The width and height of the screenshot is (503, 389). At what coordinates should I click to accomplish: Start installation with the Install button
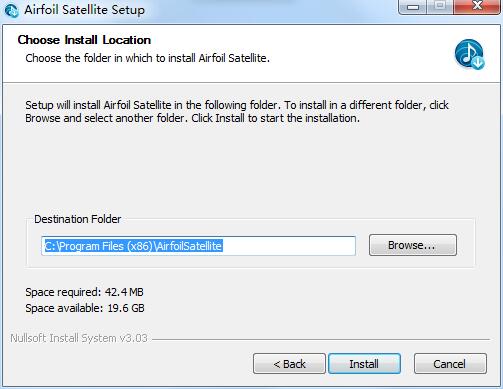click(364, 364)
